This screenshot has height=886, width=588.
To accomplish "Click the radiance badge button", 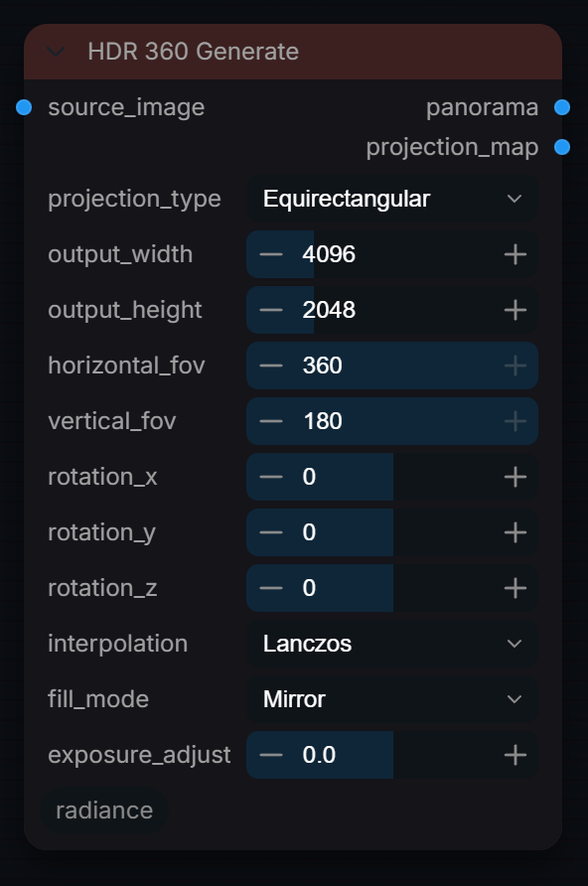I will coord(104,811).
